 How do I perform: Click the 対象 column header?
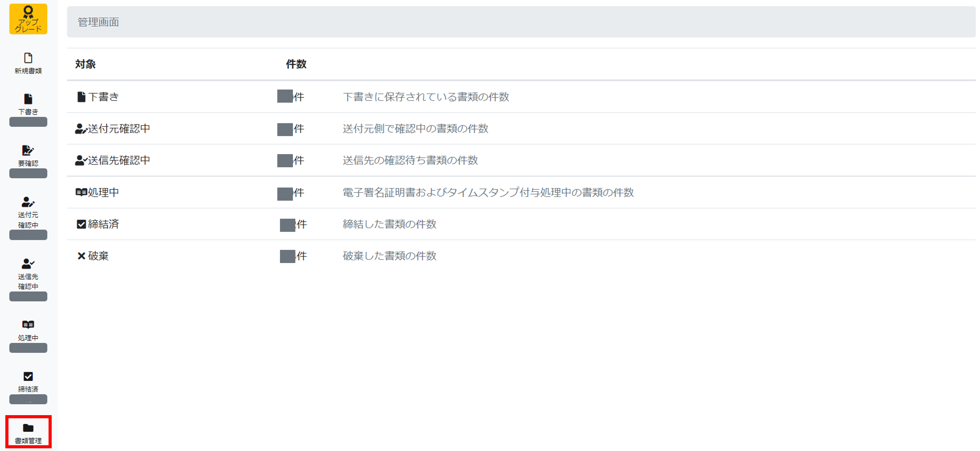coord(85,64)
